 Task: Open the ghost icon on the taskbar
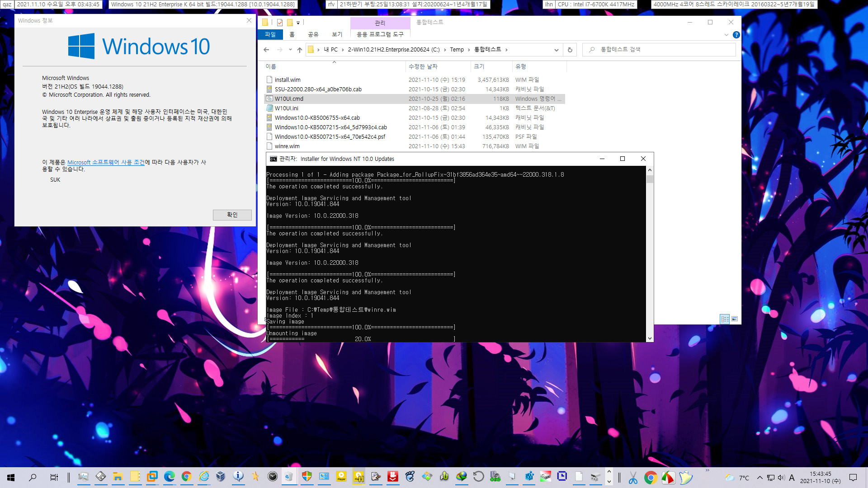point(685,478)
